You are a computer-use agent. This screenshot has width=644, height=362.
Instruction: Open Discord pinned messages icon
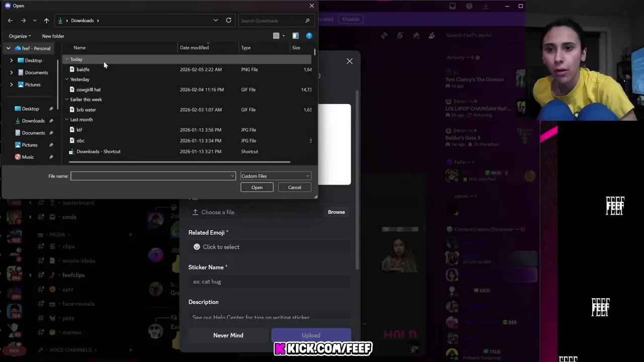(416, 35)
